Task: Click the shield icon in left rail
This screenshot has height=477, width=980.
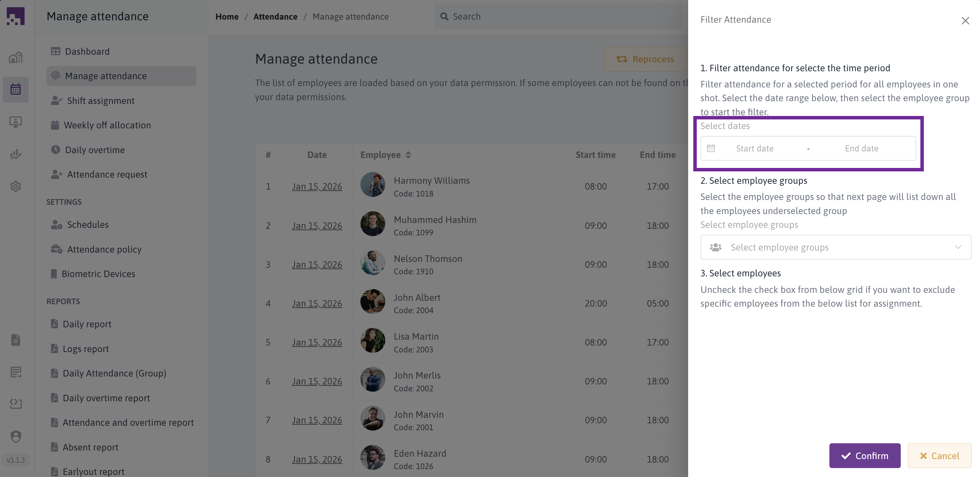Action: pos(16,436)
